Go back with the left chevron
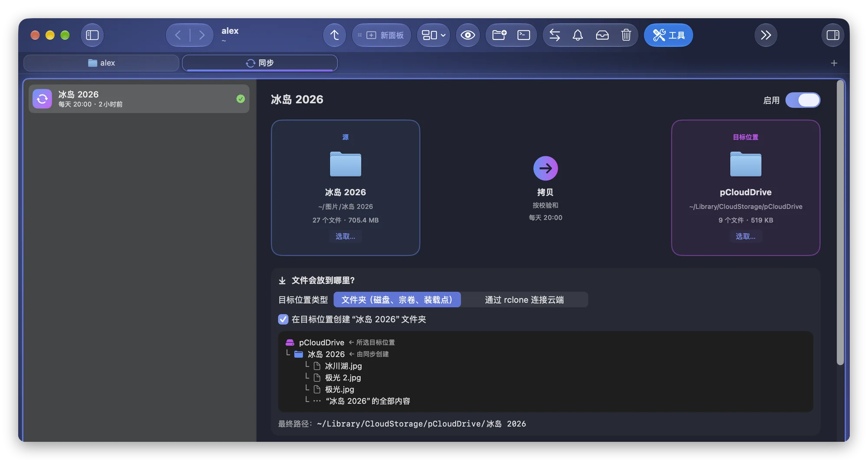Screen dimensions: 868x460 coord(178,35)
